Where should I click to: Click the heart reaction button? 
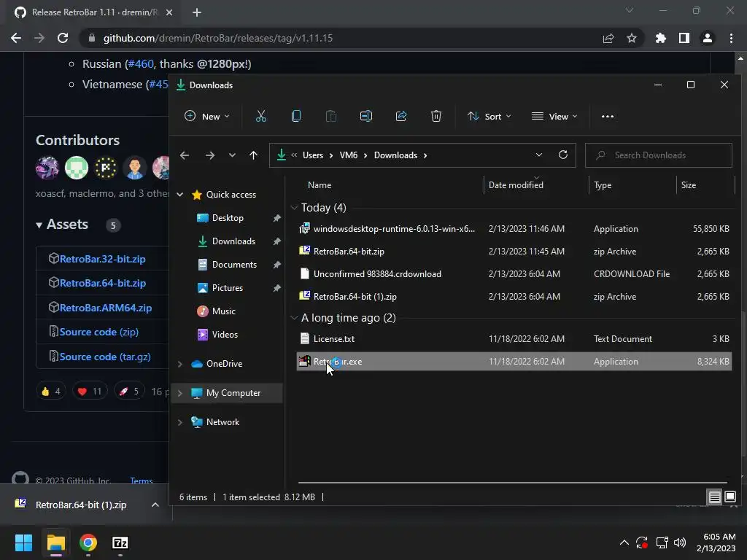(x=90, y=392)
